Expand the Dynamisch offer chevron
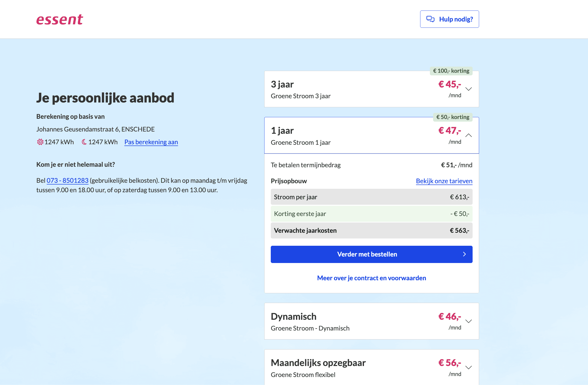588x385 pixels. pos(469,321)
